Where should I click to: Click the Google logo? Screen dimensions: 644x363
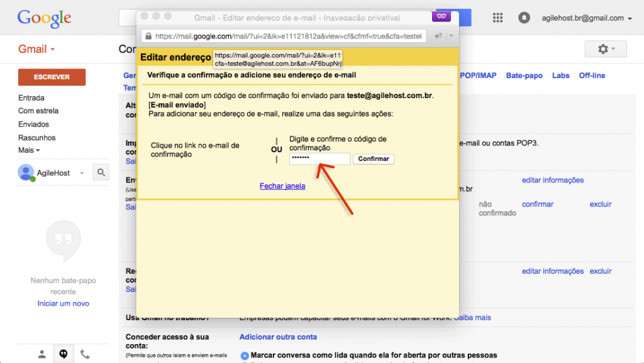click(45, 18)
